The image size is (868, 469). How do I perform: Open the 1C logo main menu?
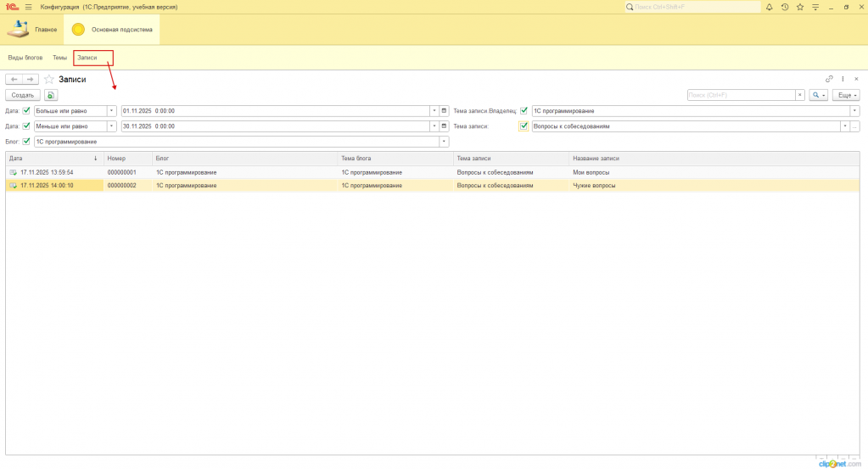pos(12,7)
